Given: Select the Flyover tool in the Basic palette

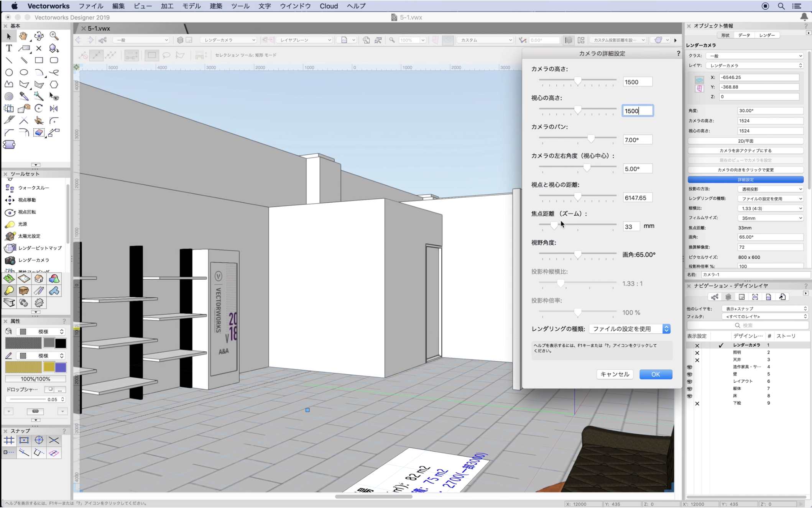Looking at the screenshot, I should point(39,36).
